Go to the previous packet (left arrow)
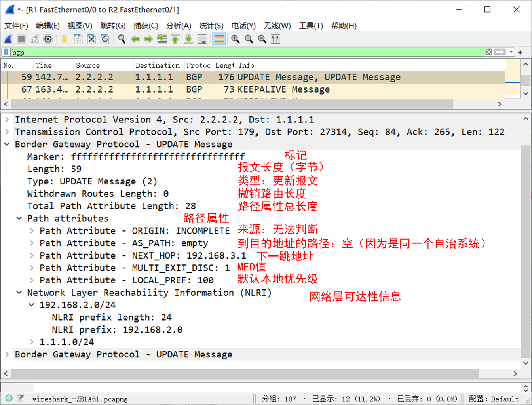This screenshot has height=405, width=532. [135, 39]
